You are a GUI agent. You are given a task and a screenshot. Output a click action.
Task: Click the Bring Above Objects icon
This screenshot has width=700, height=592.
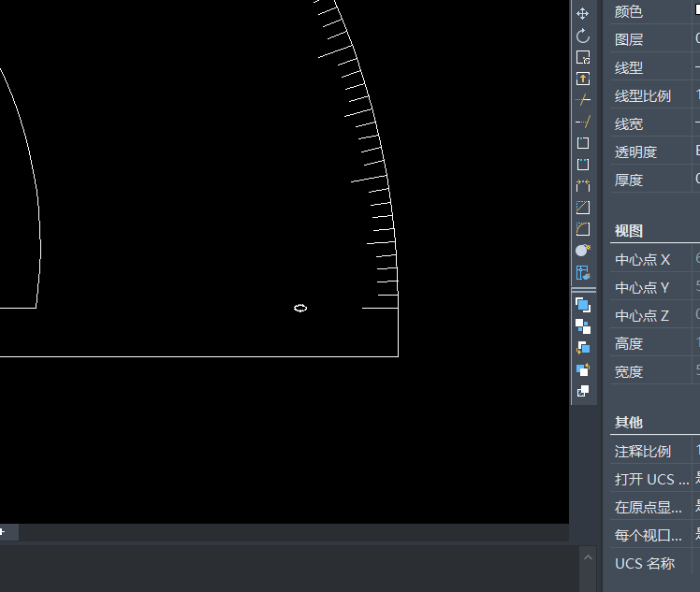coord(583,348)
